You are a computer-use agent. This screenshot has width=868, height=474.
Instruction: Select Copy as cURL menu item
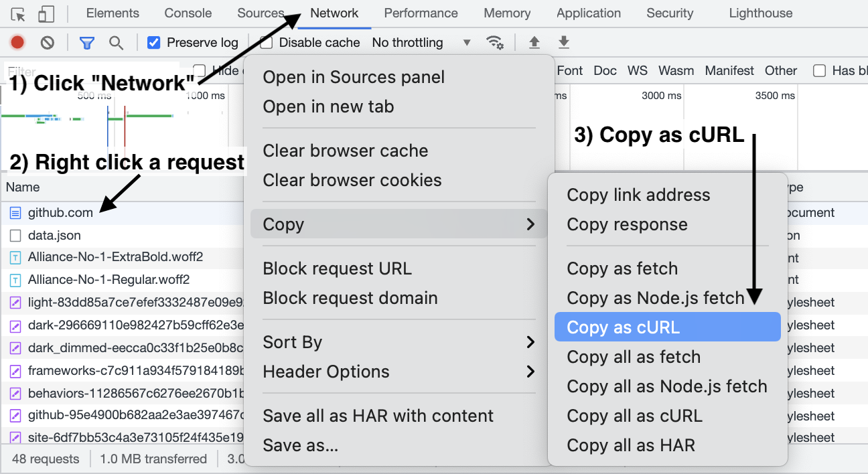coord(667,327)
